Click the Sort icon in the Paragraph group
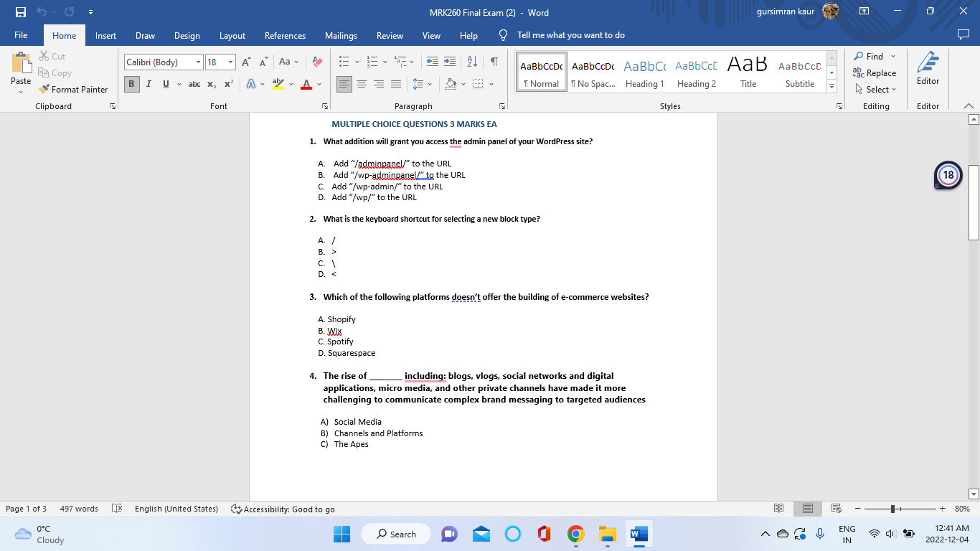Screen dimensions: 980x551 471,62
